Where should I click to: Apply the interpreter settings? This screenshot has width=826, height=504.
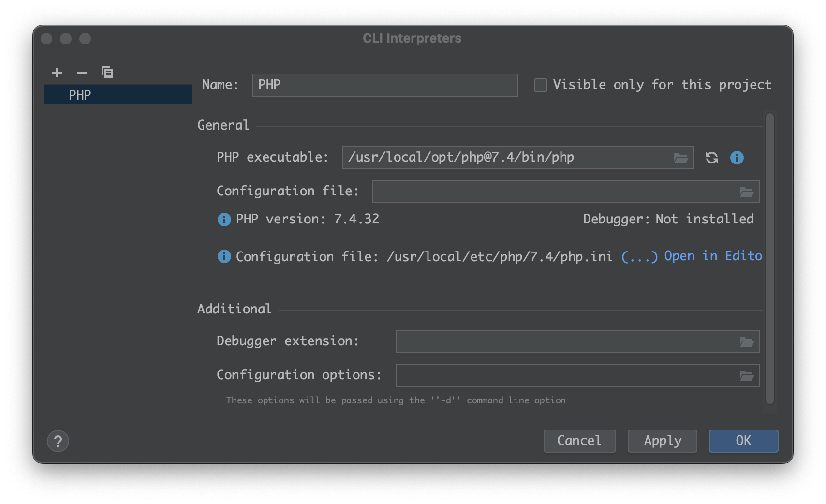(x=662, y=441)
